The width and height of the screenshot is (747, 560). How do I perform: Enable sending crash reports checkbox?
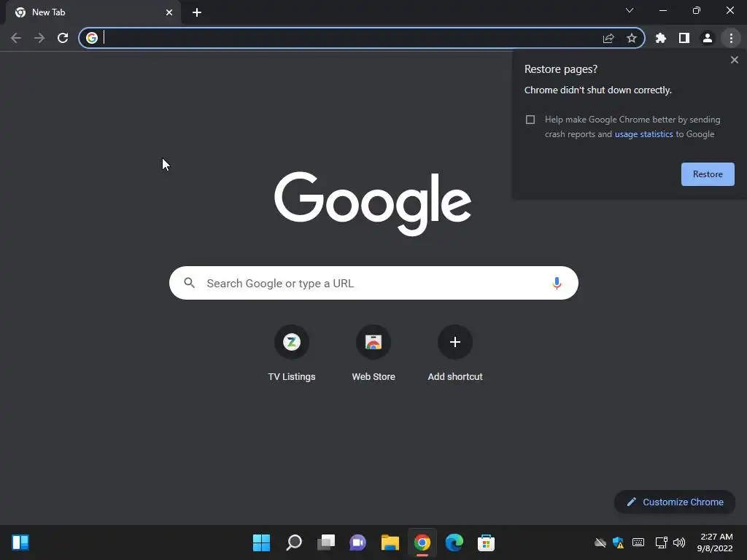[x=530, y=120]
